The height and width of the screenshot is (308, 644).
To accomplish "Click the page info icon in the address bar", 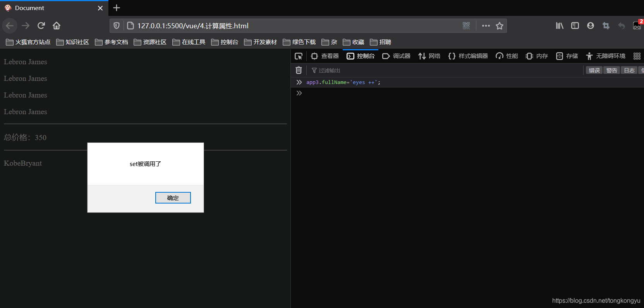I will pos(131,26).
